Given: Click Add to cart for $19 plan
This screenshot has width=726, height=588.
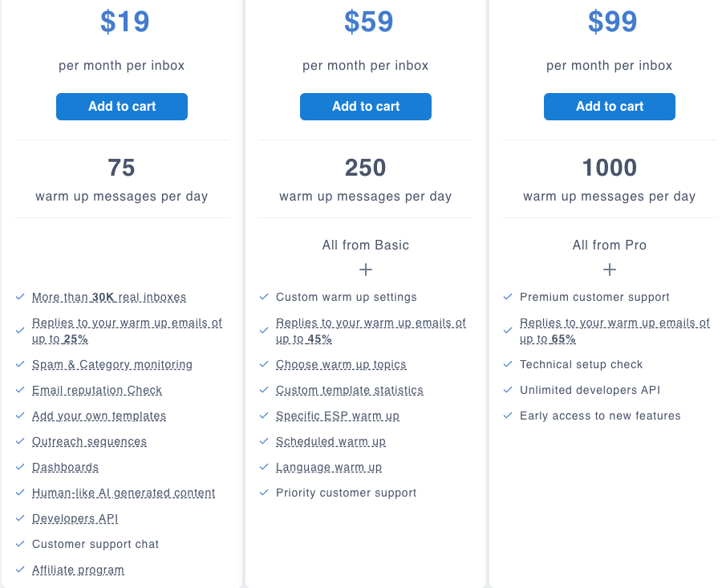Looking at the screenshot, I should tap(122, 107).
